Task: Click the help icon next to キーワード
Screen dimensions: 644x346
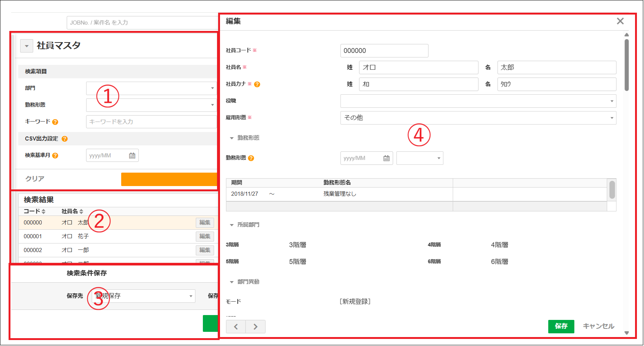Action: 55,122
